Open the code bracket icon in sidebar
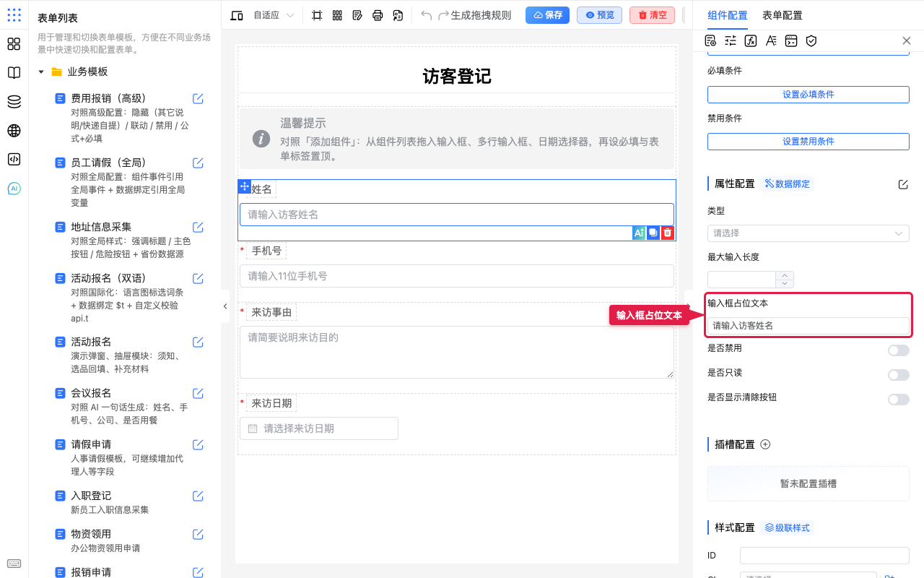 coord(14,160)
